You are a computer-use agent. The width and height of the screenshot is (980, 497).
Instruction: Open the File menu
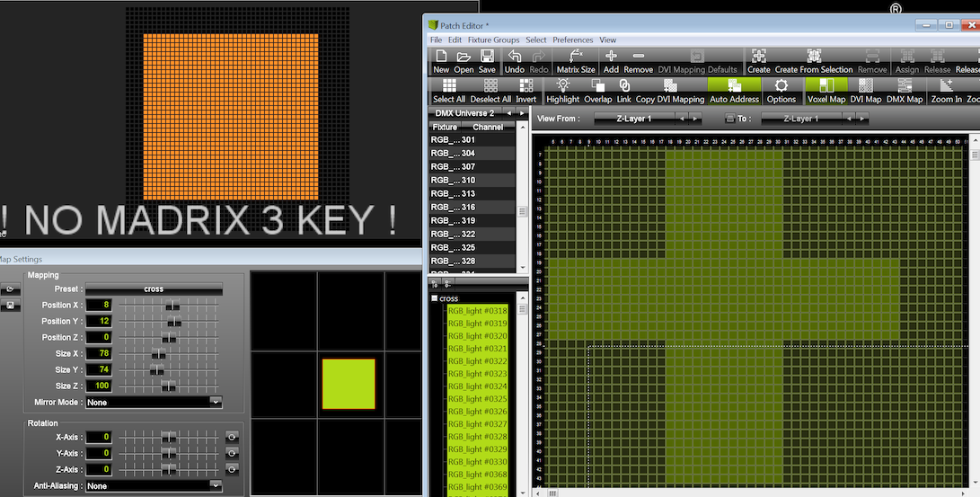point(436,40)
